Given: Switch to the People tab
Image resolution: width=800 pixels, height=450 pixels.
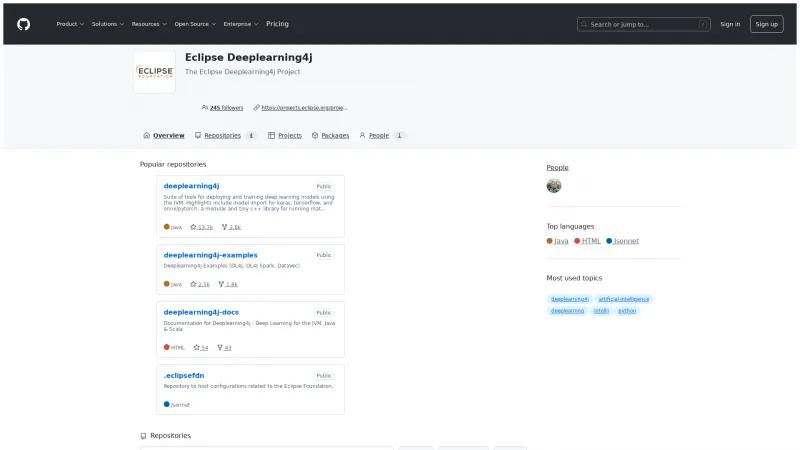Looking at the screenshot, I should click(x=381, y=135).
